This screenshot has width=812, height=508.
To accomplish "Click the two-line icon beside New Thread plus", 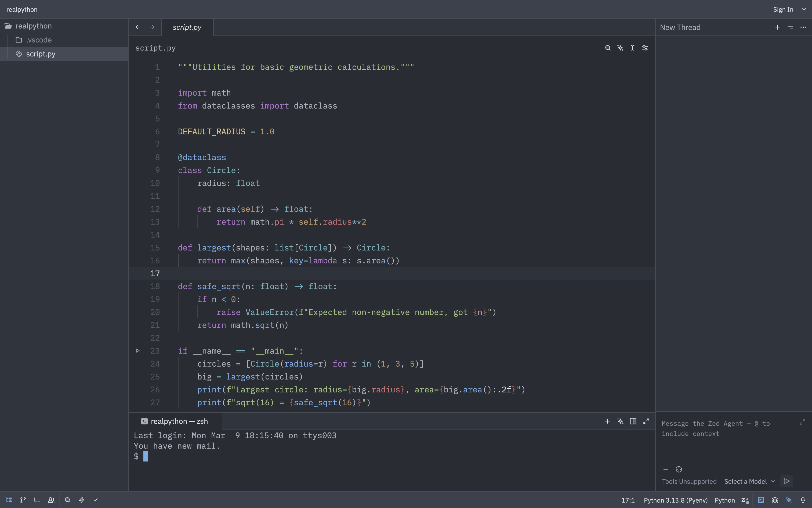I will point(791,27).
